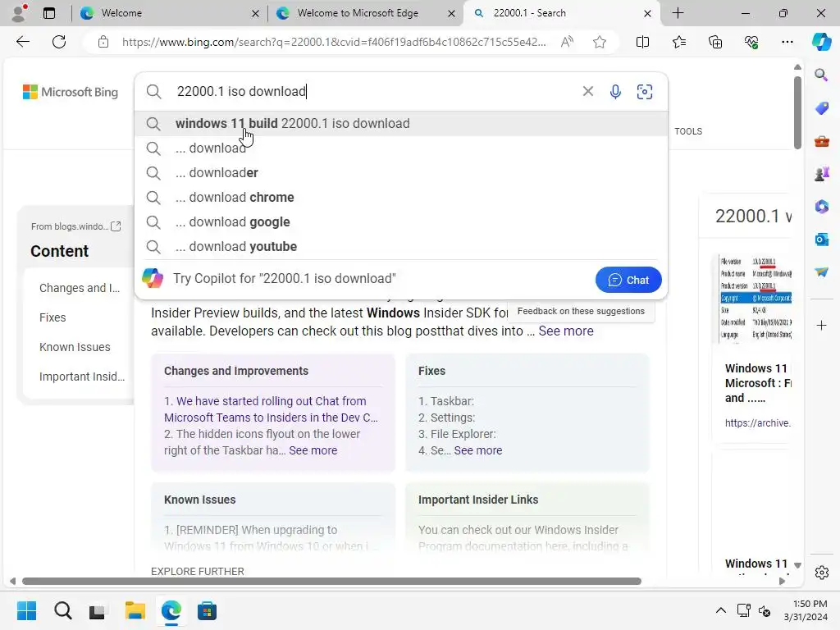
Task: Reload the current Bing page
Action: (59, 42)
